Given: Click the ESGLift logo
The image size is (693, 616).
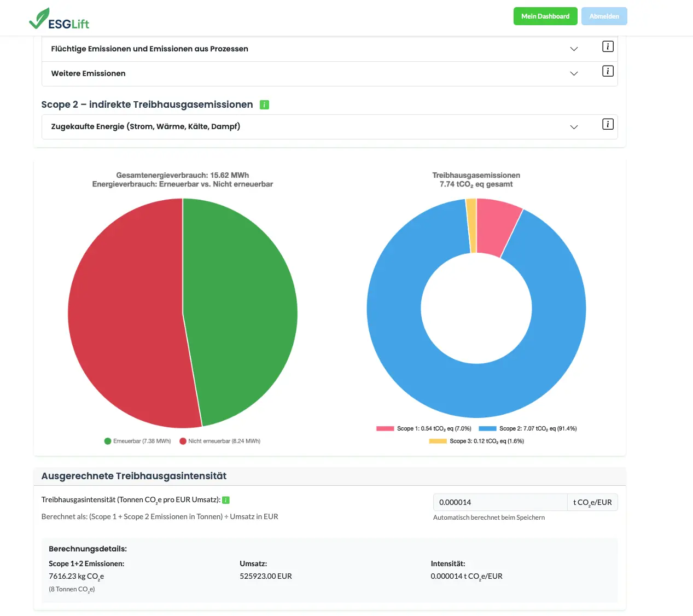Looking at the screenshot, I should click(59, 19).
